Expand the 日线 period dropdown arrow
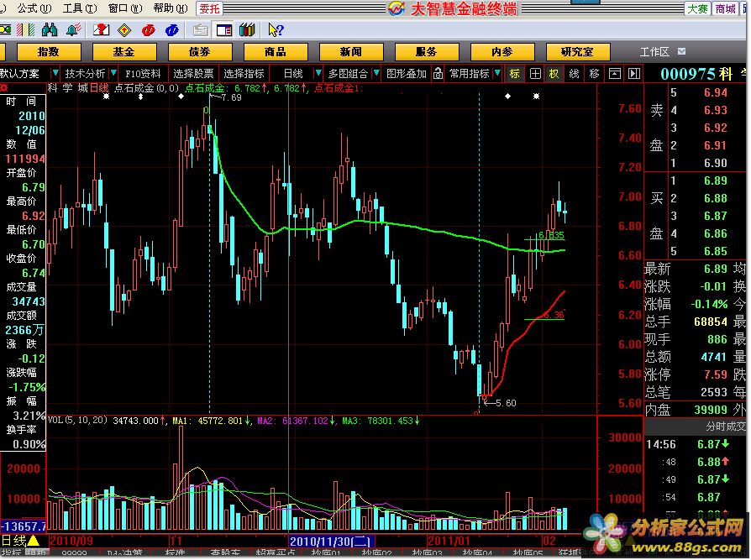 point(317,74)
